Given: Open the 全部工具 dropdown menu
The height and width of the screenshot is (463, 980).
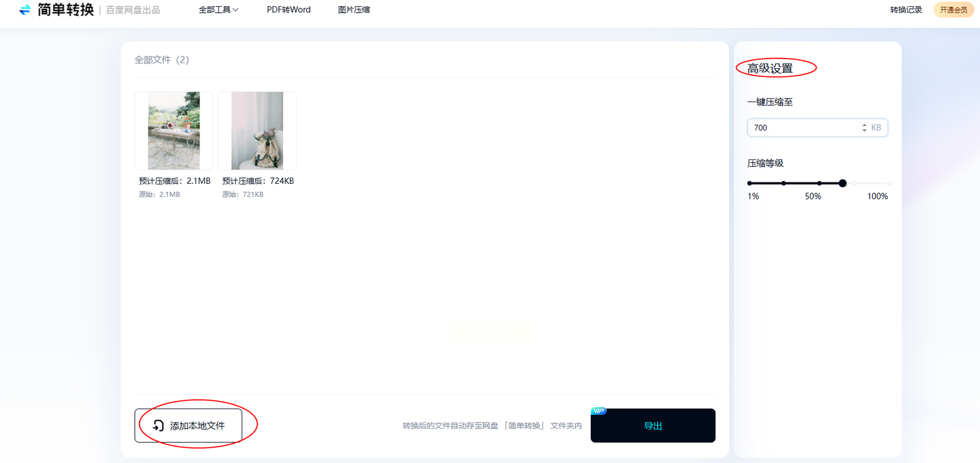Looking at the screenshot, I should click(x=218, y=10).
